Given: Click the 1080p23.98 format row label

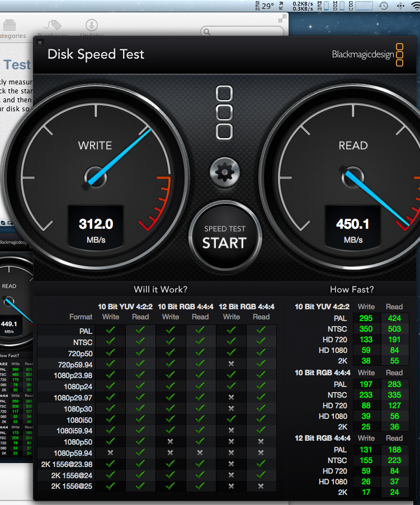Looking at the screenshot, I should pyautogui.click(x=73, y=375).
